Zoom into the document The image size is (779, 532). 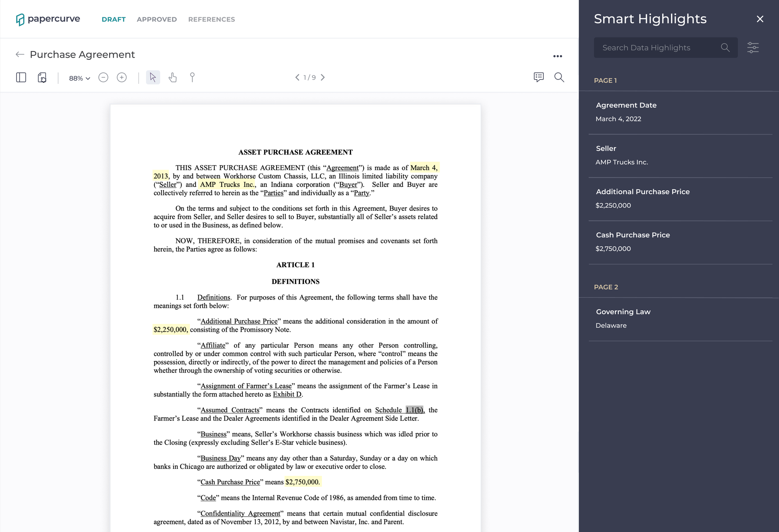[122, 77]
